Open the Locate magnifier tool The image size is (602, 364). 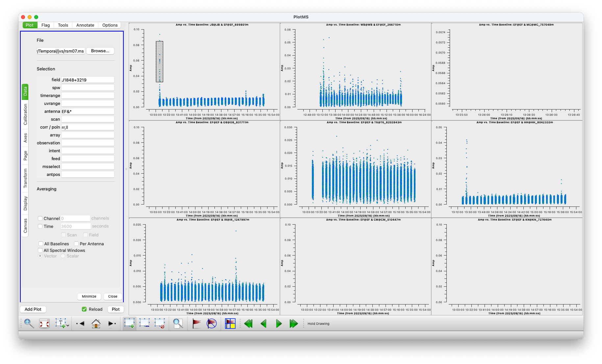click(x=178, y=324)
